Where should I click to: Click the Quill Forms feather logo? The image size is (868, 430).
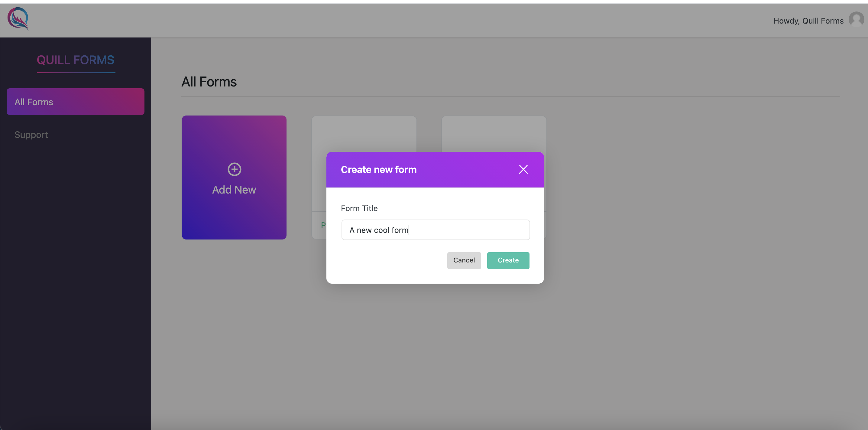click(x=18, y=19)
